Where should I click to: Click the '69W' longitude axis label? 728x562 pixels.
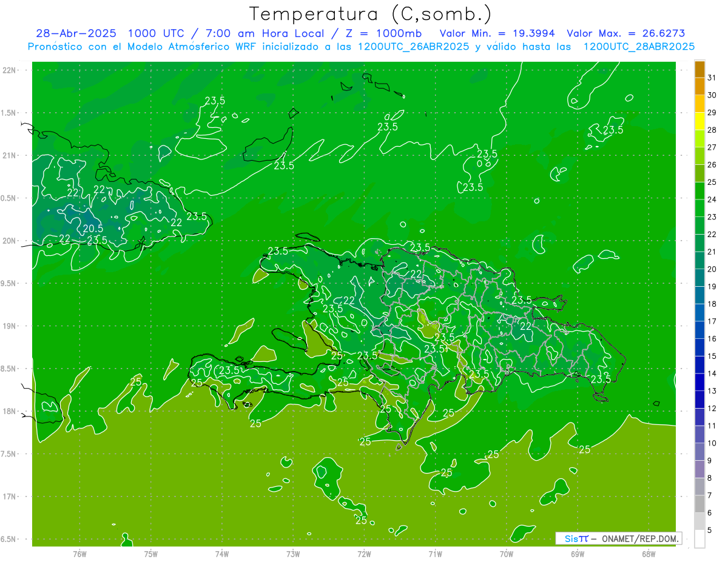pos(578,554)
